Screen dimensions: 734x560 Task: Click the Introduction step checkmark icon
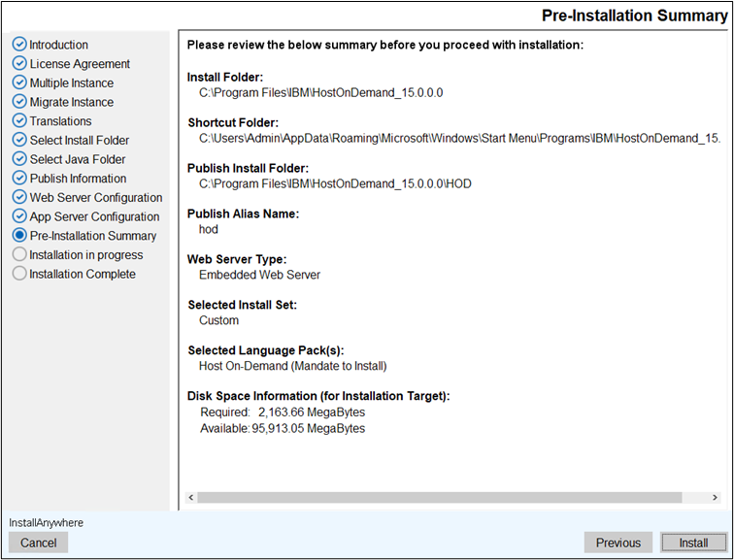19,45
